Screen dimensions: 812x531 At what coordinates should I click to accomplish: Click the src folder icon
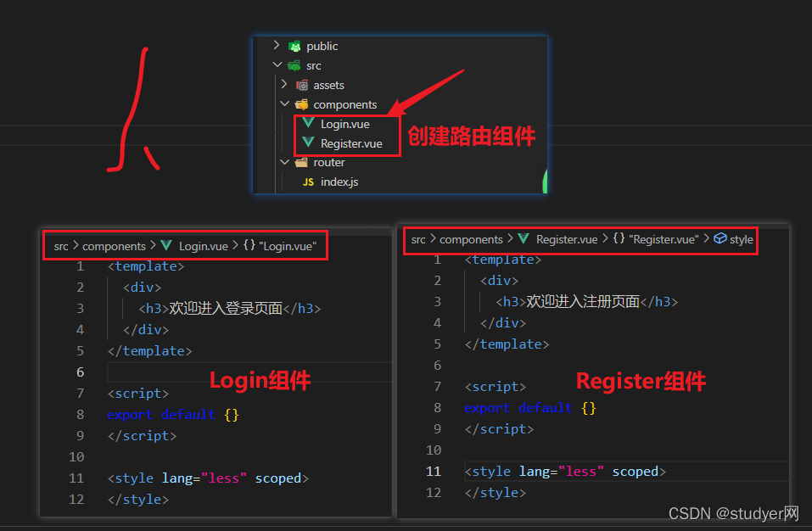pos(294,65)
